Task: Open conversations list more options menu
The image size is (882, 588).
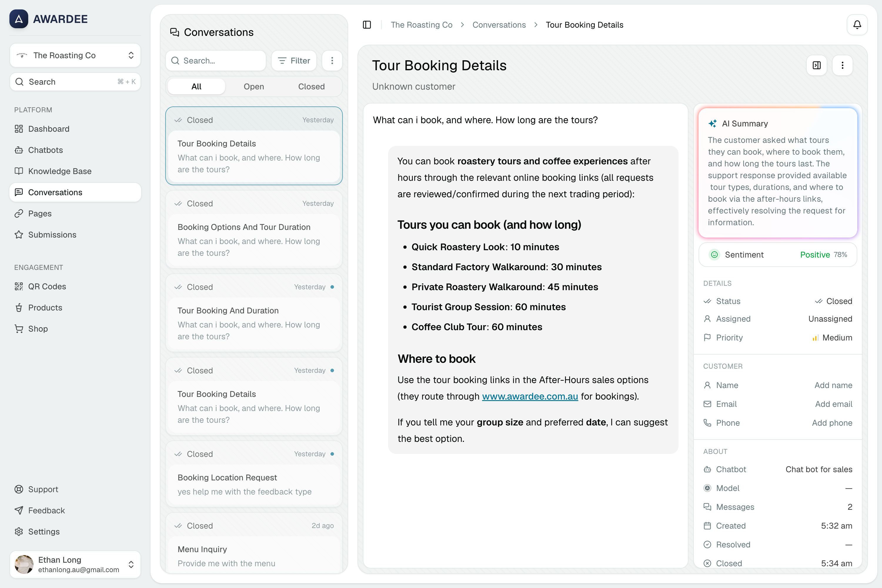Action: (x=332, y=60)
